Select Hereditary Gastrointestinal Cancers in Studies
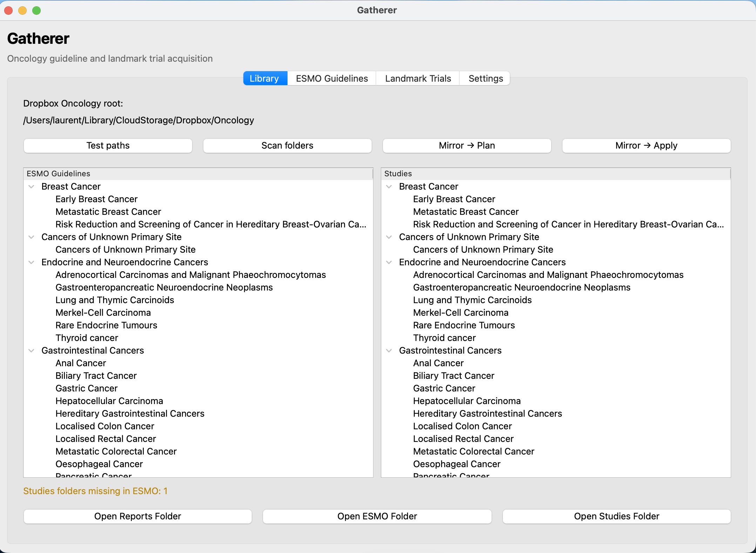Image resolution: width=756 pixels, height=553 pixels. point(556,414)
